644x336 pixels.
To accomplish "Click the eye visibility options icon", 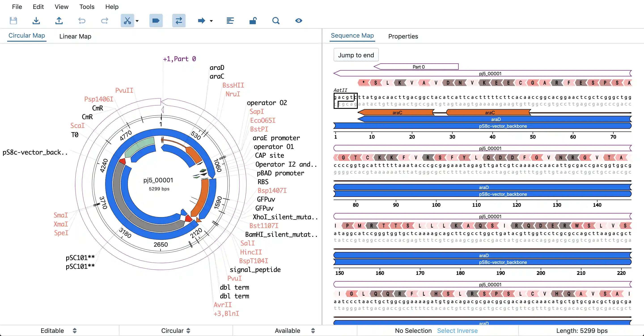I will pos(299,21).
